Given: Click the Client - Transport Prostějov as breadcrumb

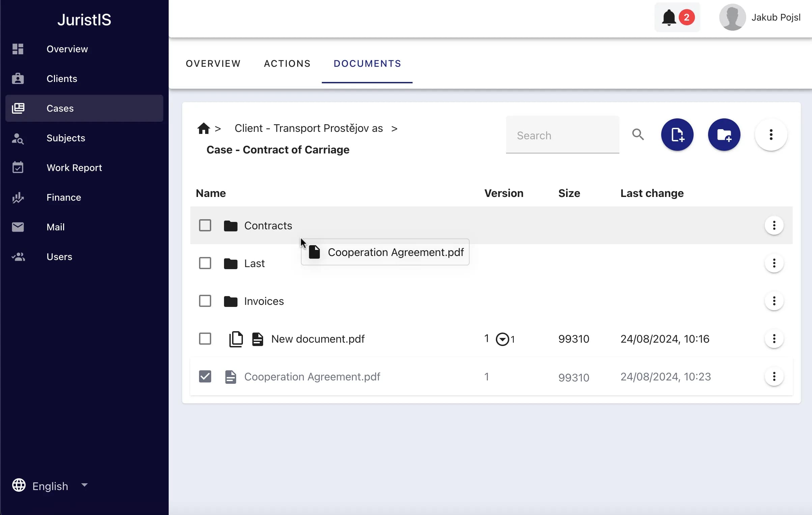Looking at the screenshot, I should click(309, 128).
